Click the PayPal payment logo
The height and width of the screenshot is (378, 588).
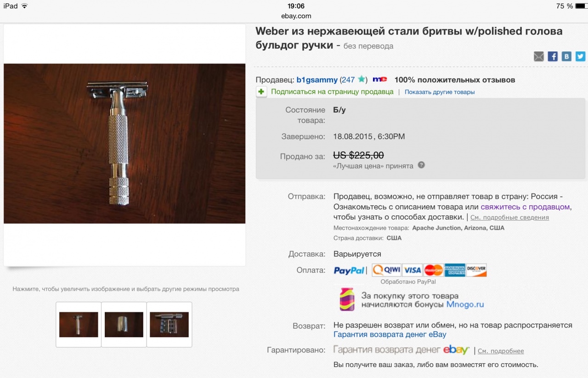[x=349, y=271]
